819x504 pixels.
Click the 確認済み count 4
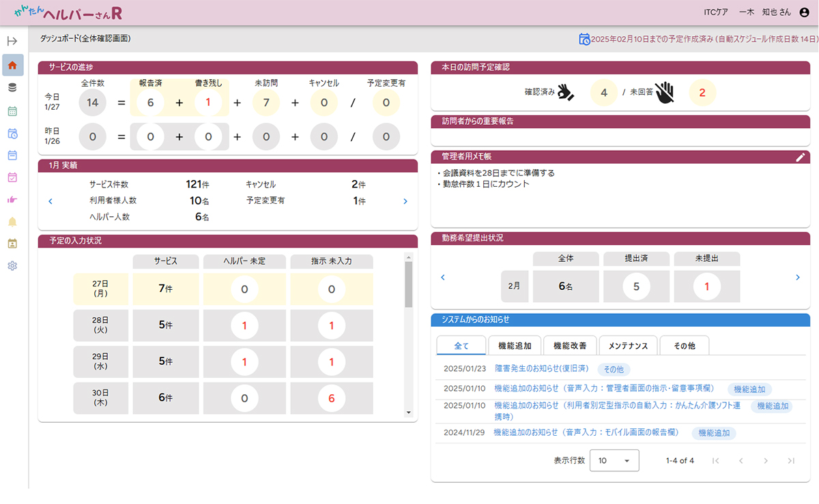[x=604, y=93]
